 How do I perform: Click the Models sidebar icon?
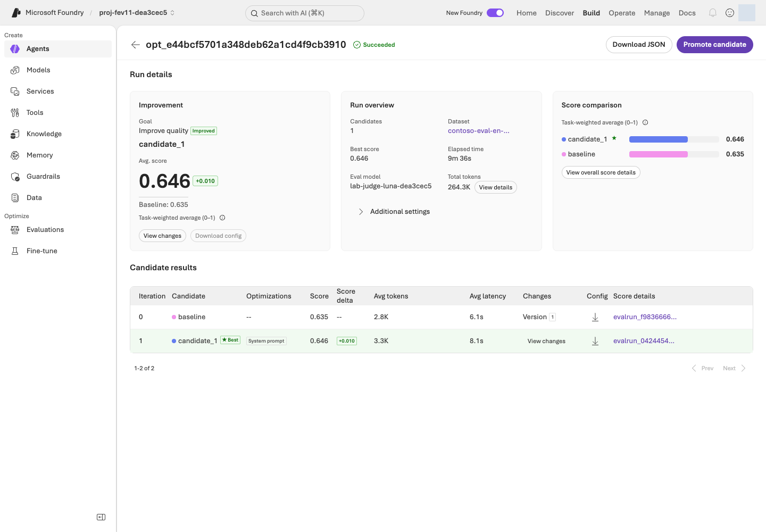pyautogui.click(x=15, y=70)
